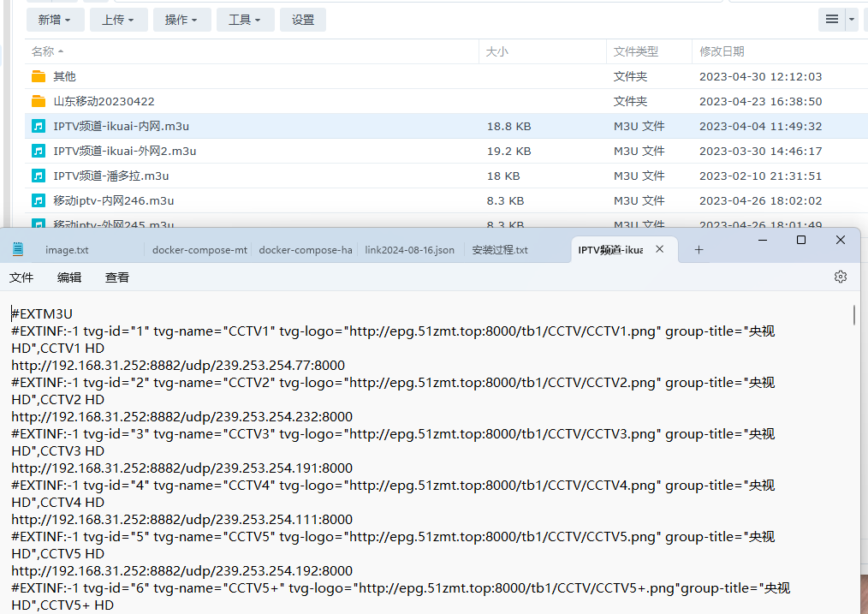Sort files by 名称 column header
This screenshot has width=868, height=614.
(x=43, y=51)
